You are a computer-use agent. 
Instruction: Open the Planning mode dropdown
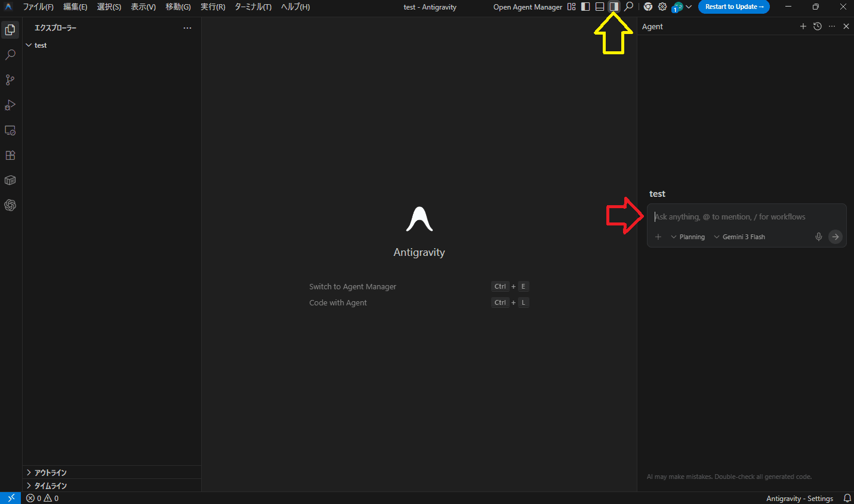coord(687,237)
